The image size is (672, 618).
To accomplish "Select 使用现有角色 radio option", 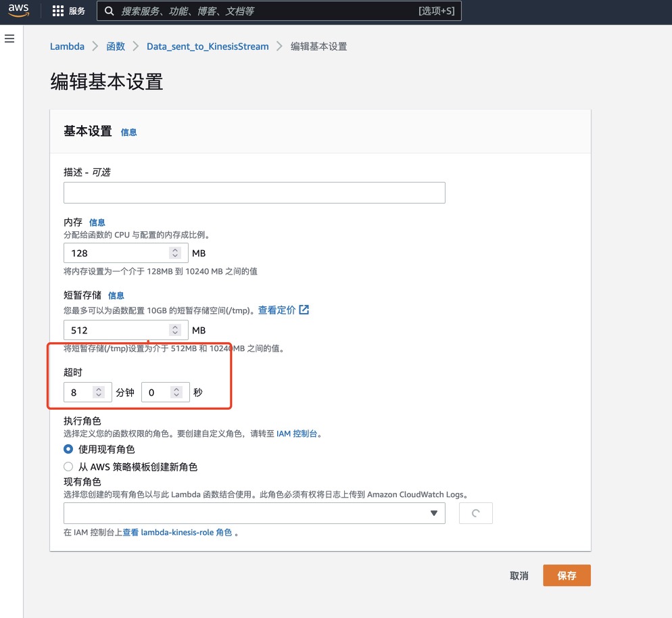I will [x=68, y=449].
